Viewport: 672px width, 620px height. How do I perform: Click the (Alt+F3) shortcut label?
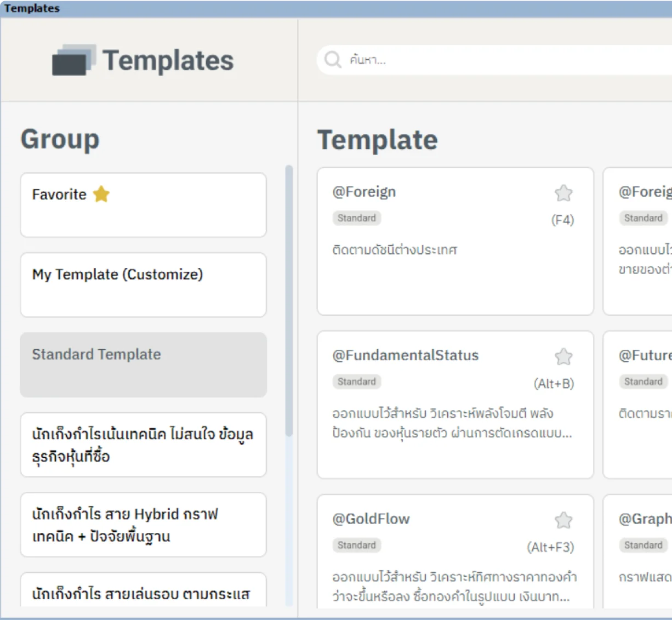tap(551, 547)
